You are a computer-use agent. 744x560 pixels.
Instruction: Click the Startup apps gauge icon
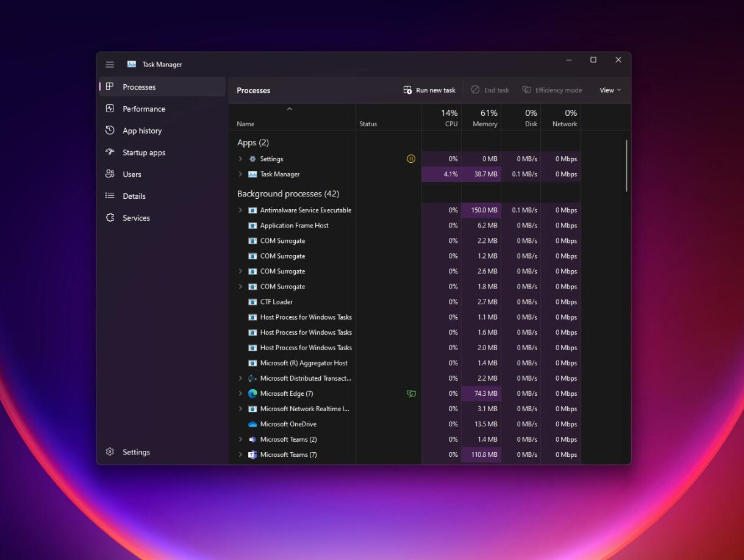(x=110, y=152)
